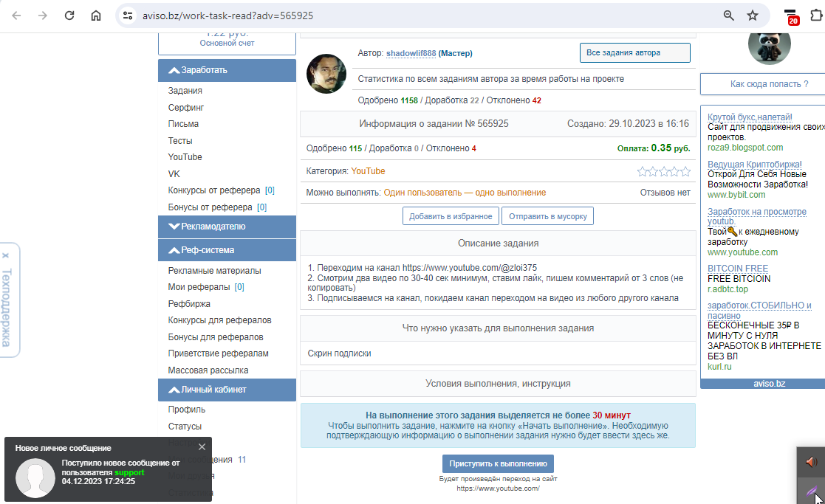Open Рефбиржа in sidebar
Image resolution: width=825 pixels, height=504 pixels.
(x=189, y=304)
